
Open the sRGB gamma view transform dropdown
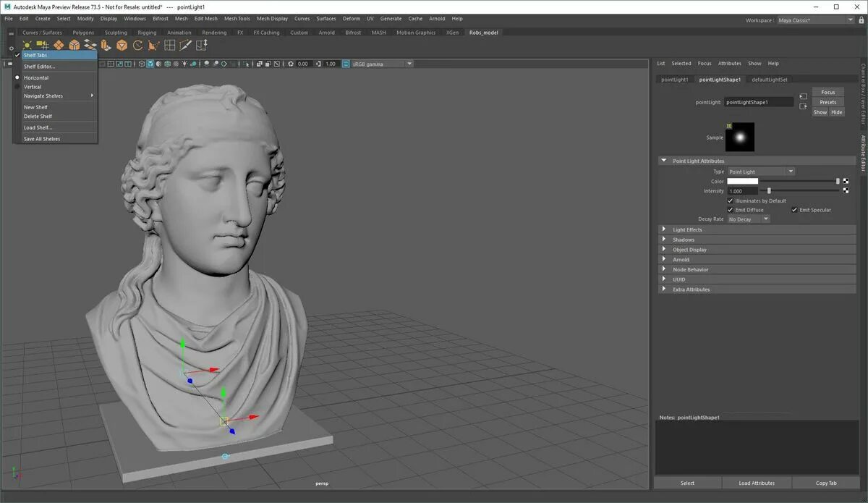click(383, 64)
